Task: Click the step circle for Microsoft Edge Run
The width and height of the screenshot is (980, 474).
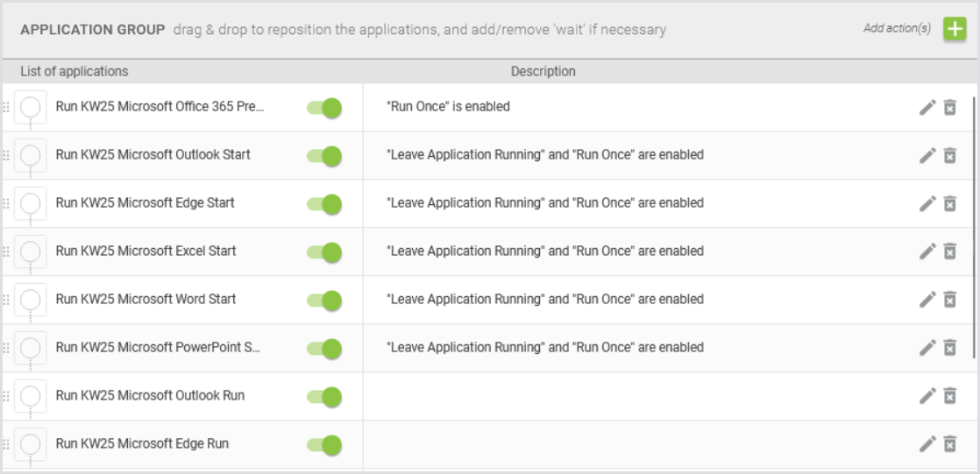Action: [x=31, y=444]
